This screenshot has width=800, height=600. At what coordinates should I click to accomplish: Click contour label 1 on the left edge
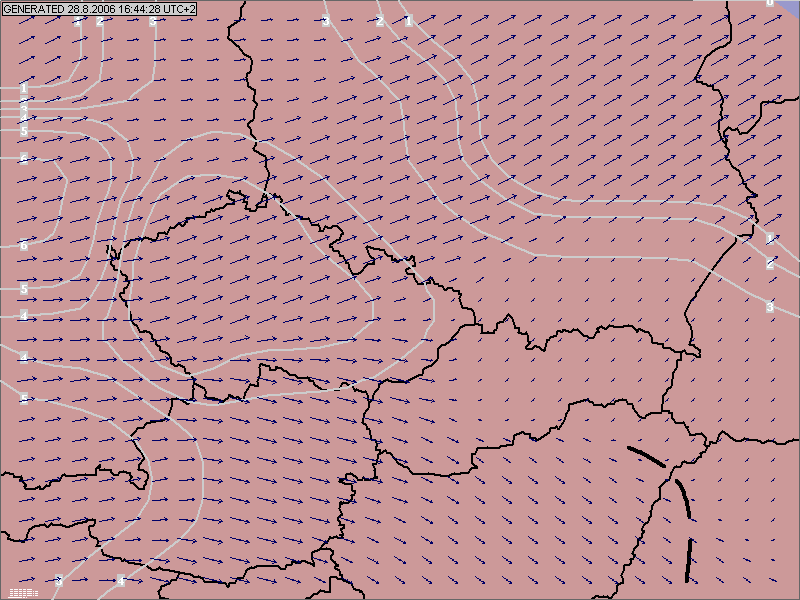[x=23, y=89]
